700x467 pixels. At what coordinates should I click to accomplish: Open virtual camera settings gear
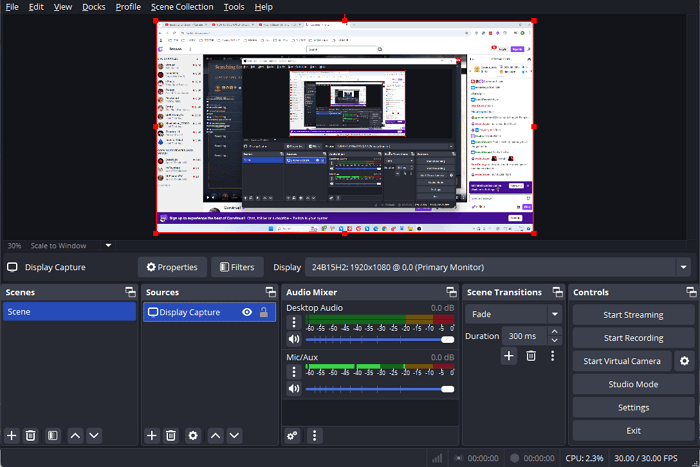(684, 361)
